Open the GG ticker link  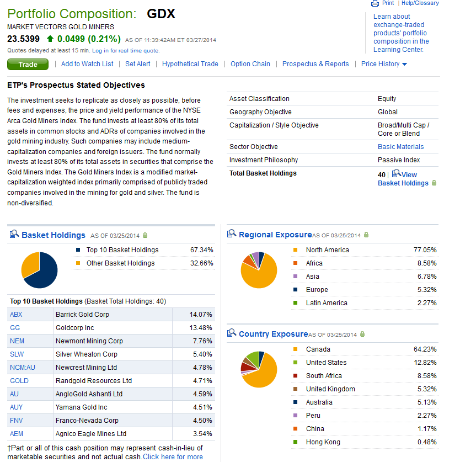(x=15, y=328)
